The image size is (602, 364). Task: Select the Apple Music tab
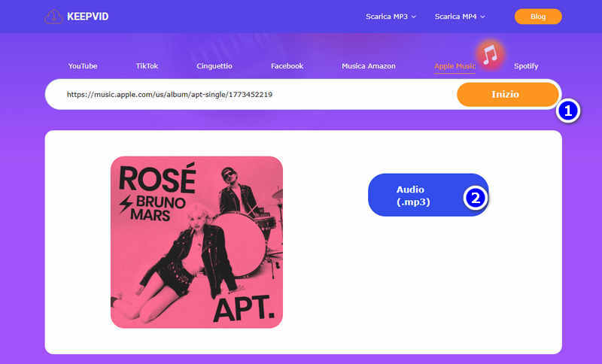point(455,66)
